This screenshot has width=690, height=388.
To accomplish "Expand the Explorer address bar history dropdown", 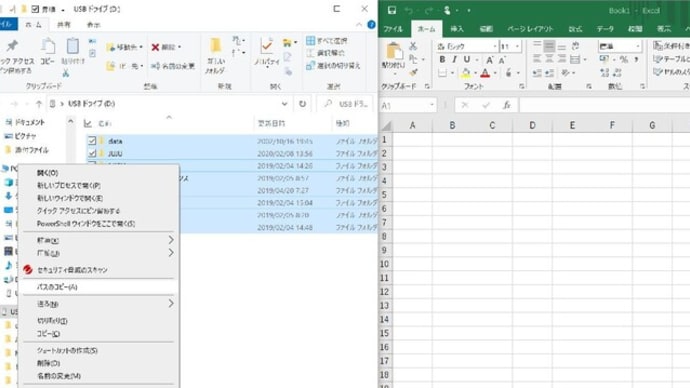I will [x=284, y=104].
